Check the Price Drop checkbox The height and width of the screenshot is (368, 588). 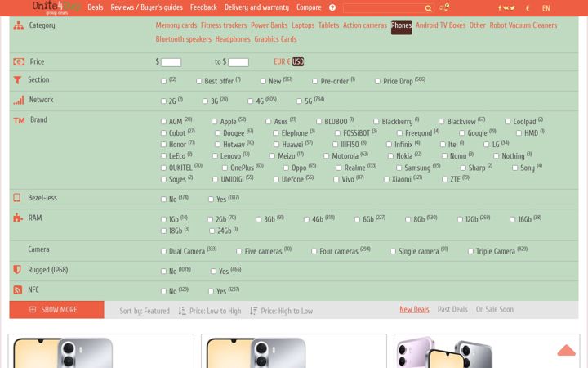[377, 81]
